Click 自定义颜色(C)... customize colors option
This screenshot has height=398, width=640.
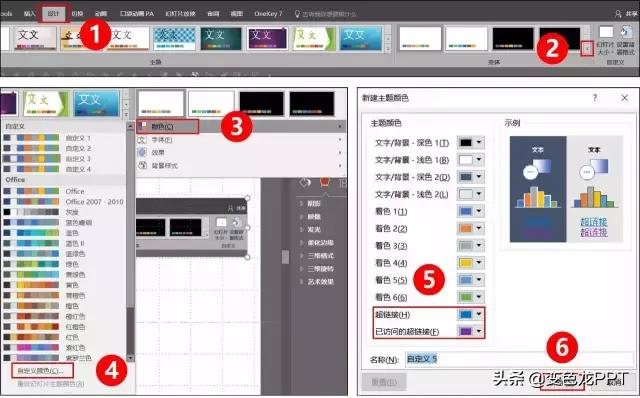click(42, 371)
